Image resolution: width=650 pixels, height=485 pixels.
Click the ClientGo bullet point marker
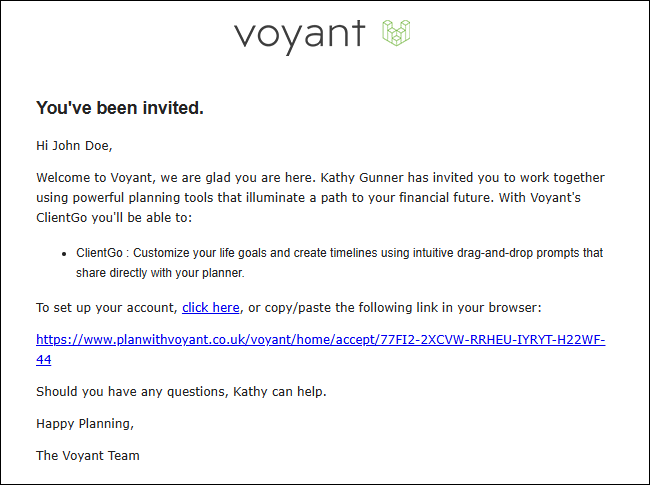(x=64, y=254)
